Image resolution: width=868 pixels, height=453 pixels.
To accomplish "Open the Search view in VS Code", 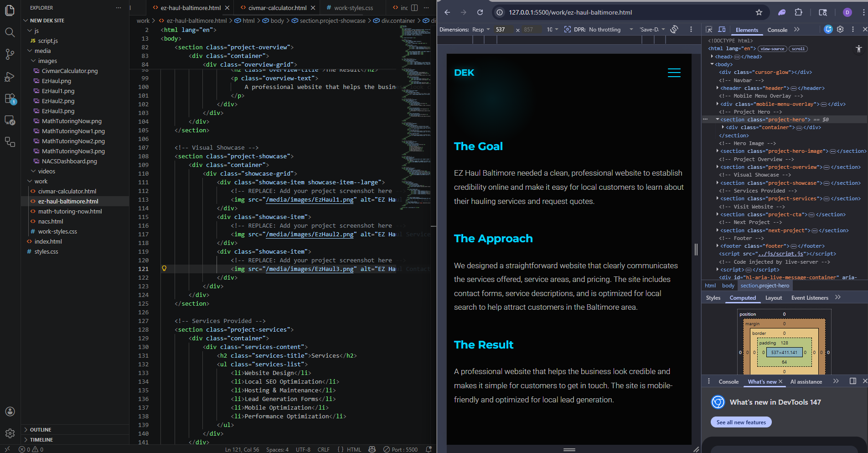I will (10, 32).
